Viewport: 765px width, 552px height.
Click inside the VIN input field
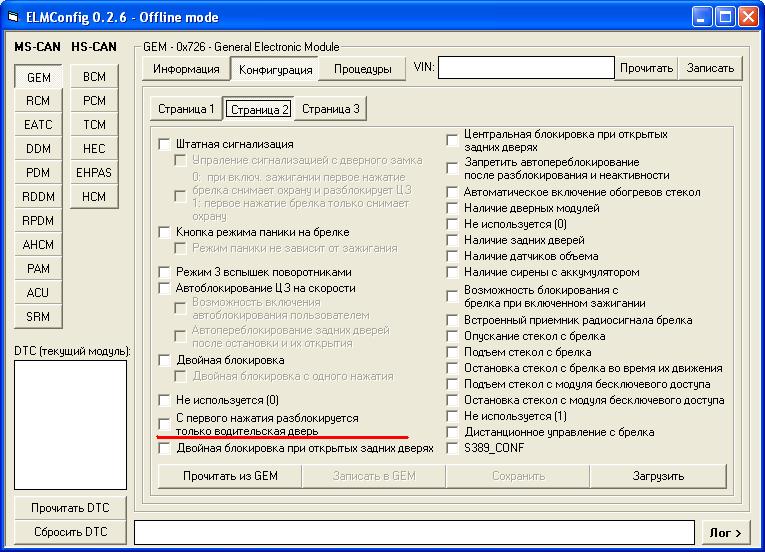click(x=526, y=67)
